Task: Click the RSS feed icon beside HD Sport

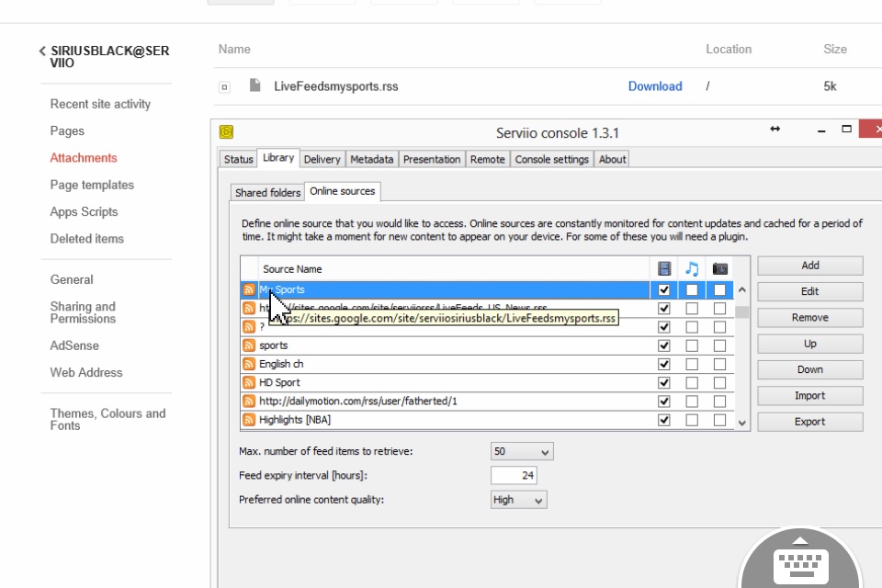Action: 249,382
